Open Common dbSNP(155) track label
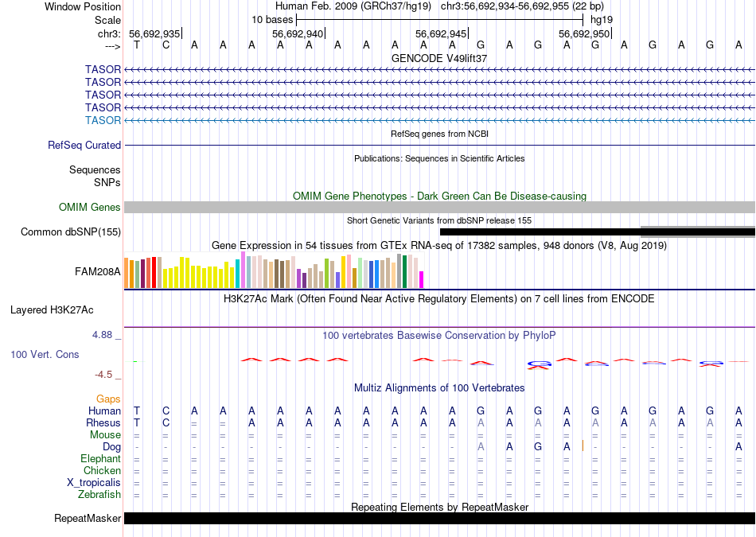The height and width of the screenshot is (537, 756). tap(71, 232)
